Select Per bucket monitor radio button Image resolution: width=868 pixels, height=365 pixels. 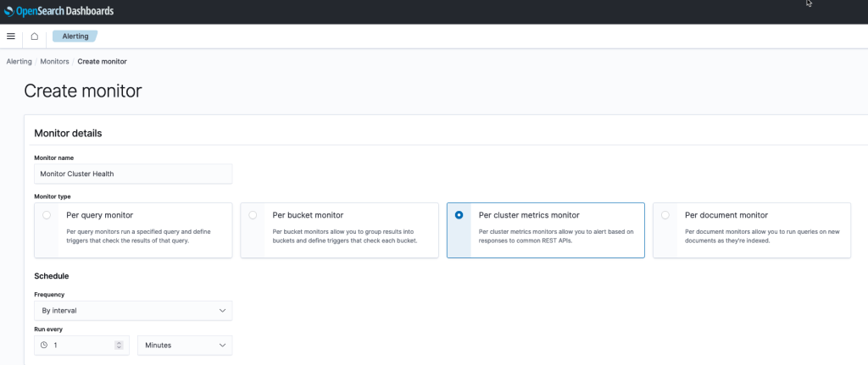pyautogui.click(x=253, y=215)
